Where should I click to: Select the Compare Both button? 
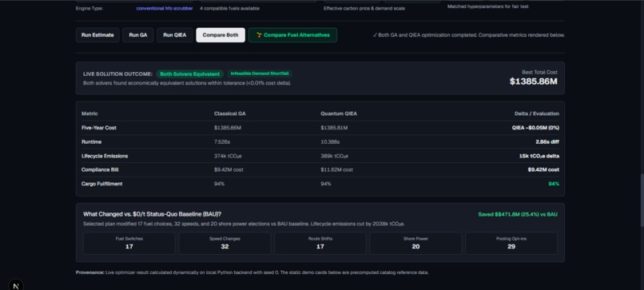pyautogui.click(x=221, y=35)
